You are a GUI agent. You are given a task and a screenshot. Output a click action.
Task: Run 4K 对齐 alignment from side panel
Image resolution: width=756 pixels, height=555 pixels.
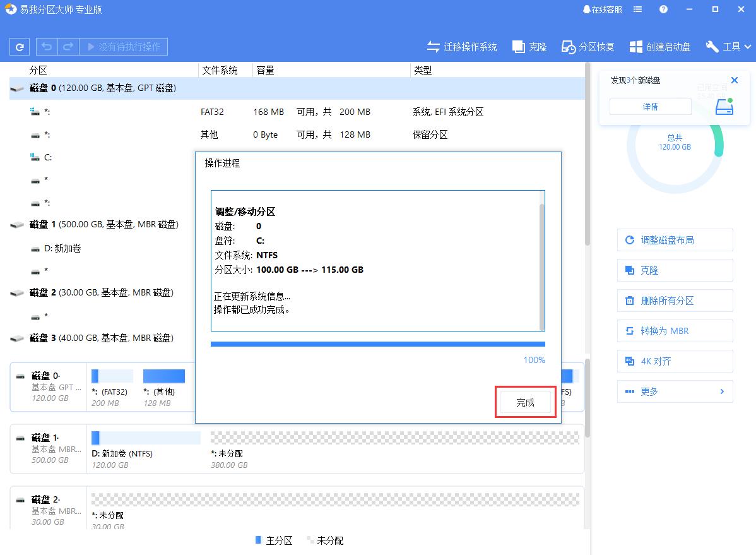675,361
